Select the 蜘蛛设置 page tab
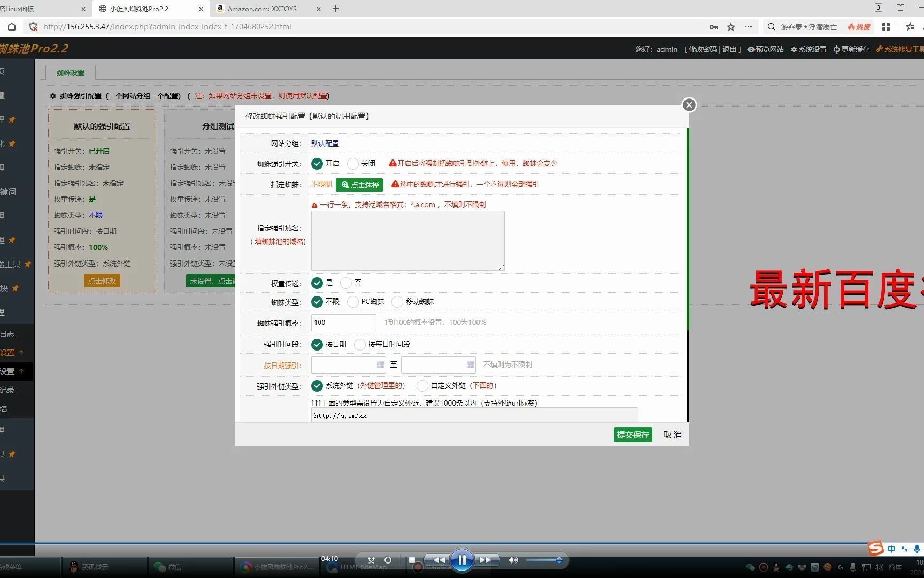 pyautogui.click(x=71, y=73)
